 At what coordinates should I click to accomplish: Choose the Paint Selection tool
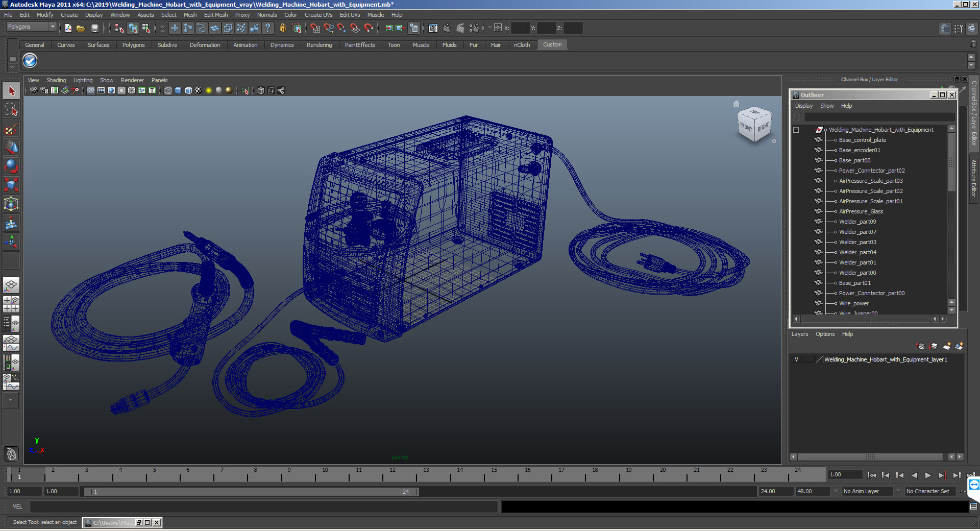point(11,128)
